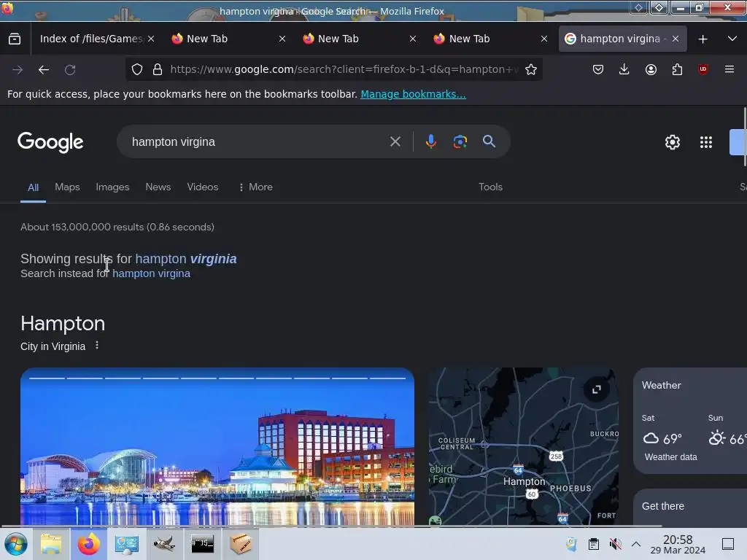Viewport: 747px width, 560px height.
Task: Open uBlock Origin extension popup
Action: click(703, 69)
